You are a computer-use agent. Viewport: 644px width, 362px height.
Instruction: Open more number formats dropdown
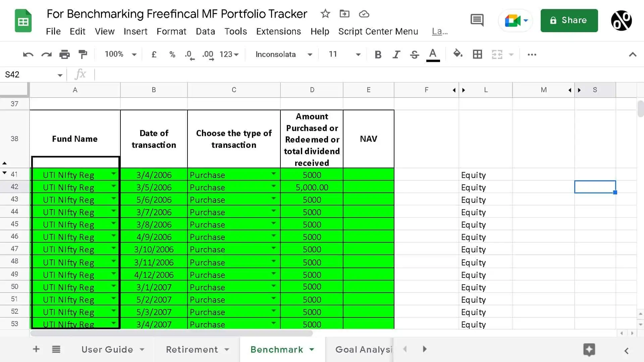(x=229, y=54)
